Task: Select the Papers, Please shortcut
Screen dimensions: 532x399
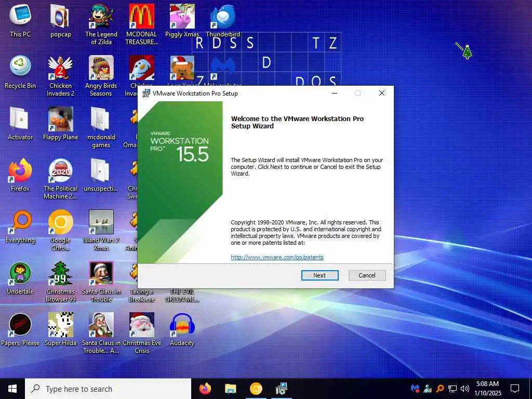Action: pyautogui.click(x=20, y=330)
